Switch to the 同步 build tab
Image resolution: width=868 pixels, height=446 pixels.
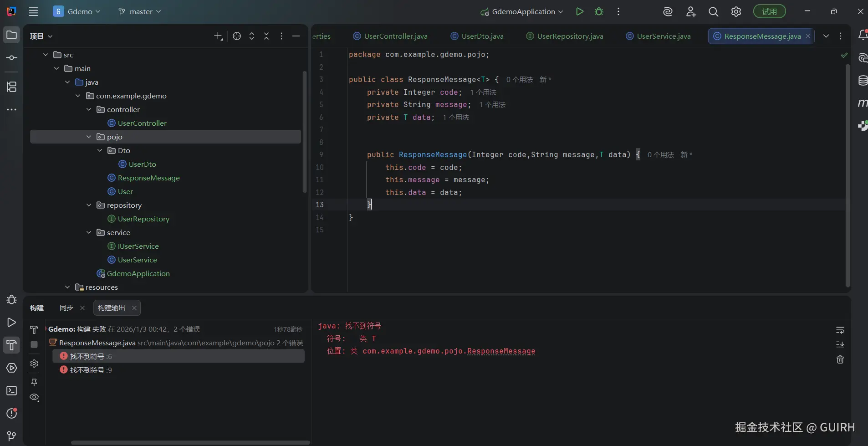pos(66,308)
